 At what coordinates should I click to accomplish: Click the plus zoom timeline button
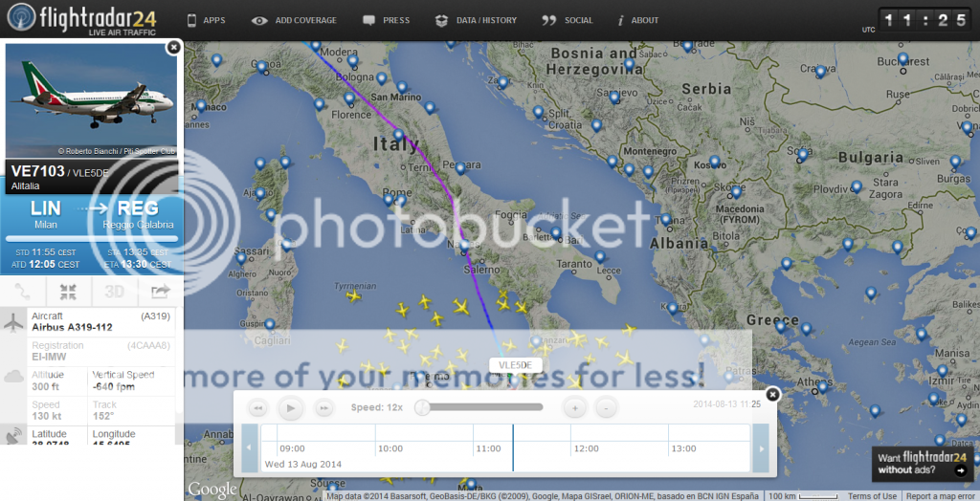click(x=574, y=408)
